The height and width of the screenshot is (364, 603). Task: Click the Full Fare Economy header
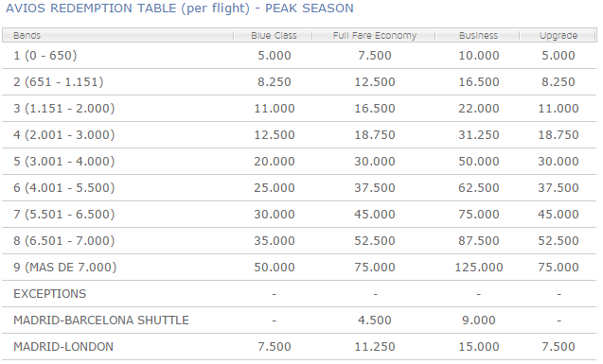tap(374, 35)
